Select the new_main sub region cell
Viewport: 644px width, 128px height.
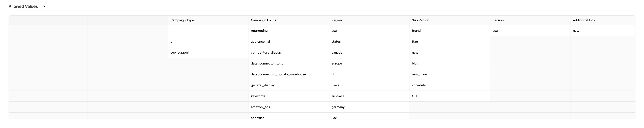tap(419, 74)
